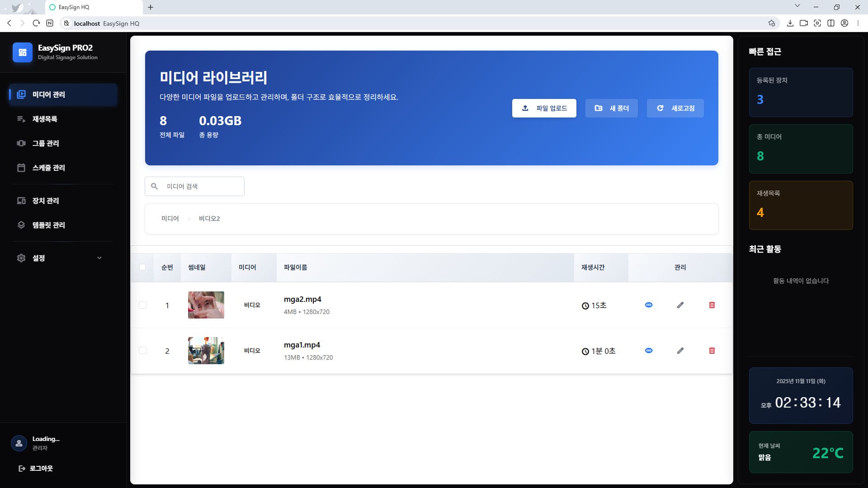This screenshot has width=868, height=488.
Task: Click the edit pencil icon for mga2.mp4
Action: (x=680, y=305)
